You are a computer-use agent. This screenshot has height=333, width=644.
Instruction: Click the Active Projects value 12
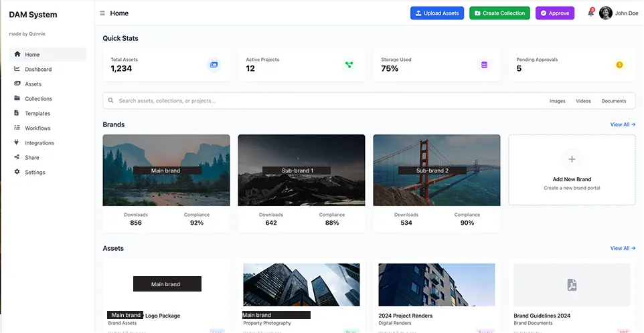(x=250, y=68)
